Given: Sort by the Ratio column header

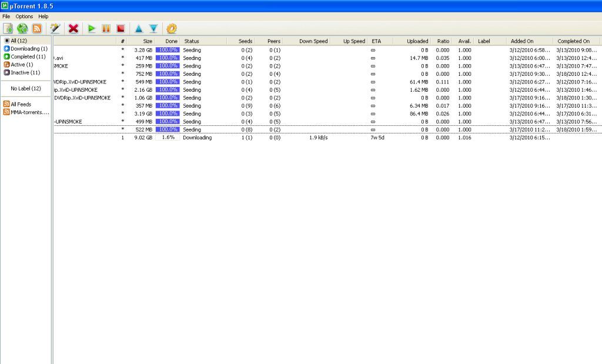Looking at the screenshot, I should (441, 41).
